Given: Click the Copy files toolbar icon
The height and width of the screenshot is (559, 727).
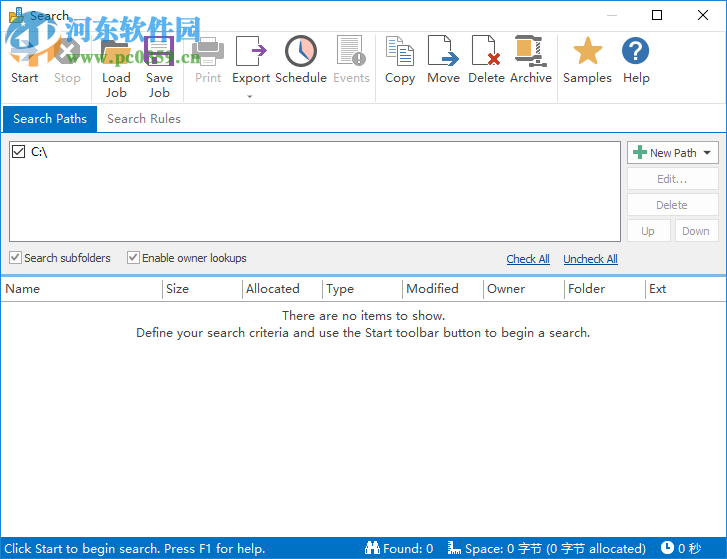Looking at the screenshot, I should click(400, 51).
